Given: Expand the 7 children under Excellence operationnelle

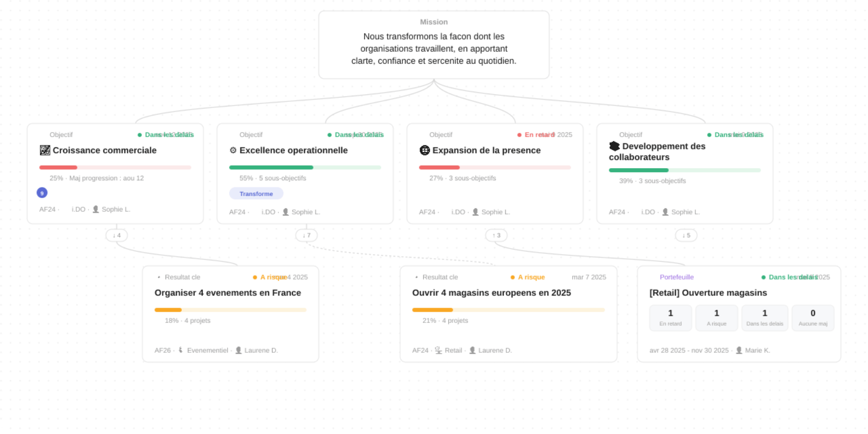Looking at the screenshot, I should tap(307, 235).
